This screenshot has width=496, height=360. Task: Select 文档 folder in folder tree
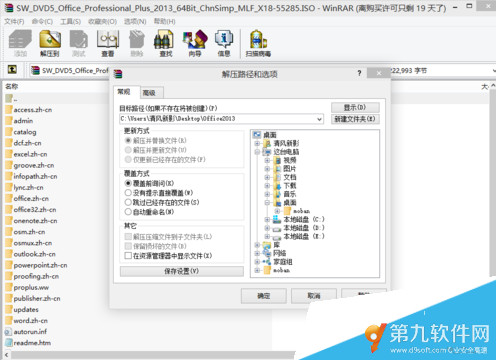click(285, 177)
